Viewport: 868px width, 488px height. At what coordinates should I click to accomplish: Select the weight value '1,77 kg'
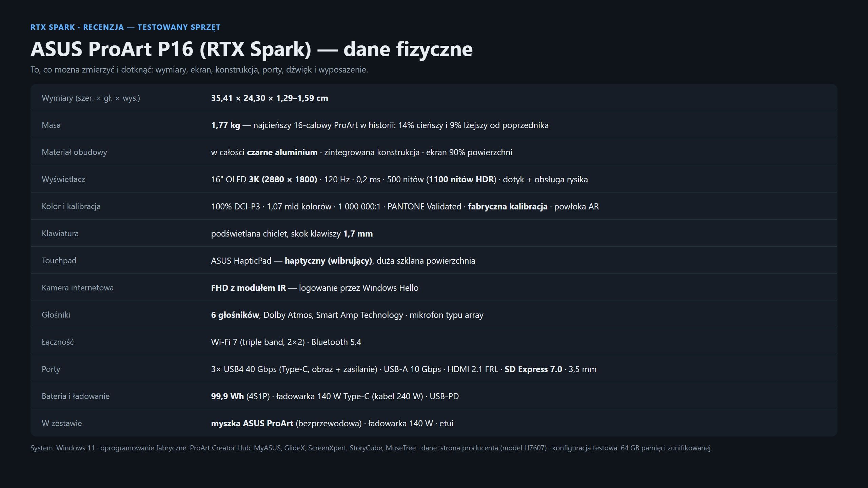pos(225,125)
